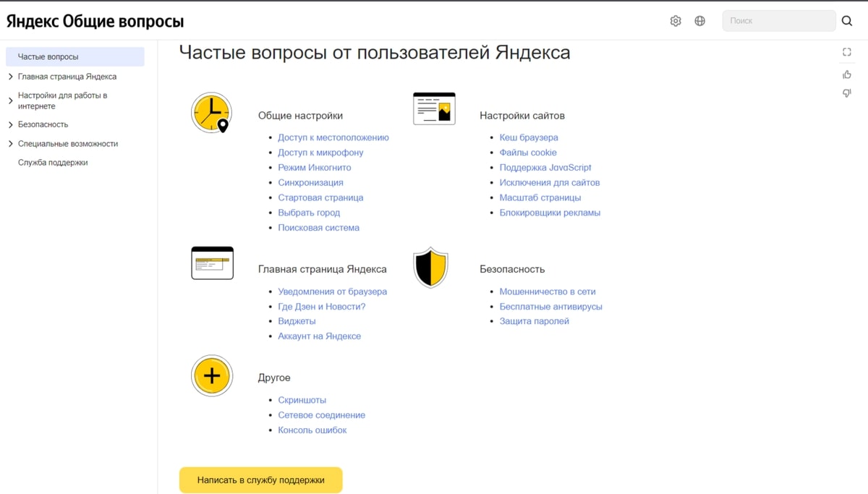This screenshot has width=868, height=494.
Task: Open Аккаунт на Яндексе link
Action: point(319,336)
